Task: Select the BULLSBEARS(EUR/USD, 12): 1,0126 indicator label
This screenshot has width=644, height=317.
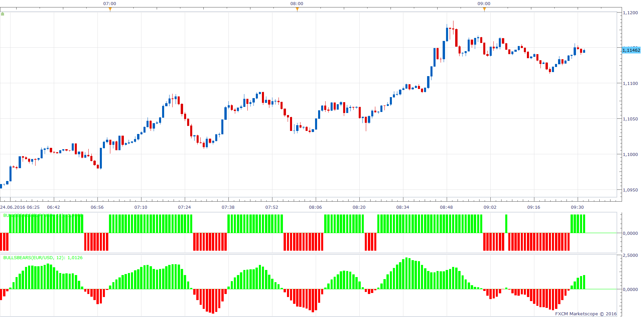Action: [43, 257]
